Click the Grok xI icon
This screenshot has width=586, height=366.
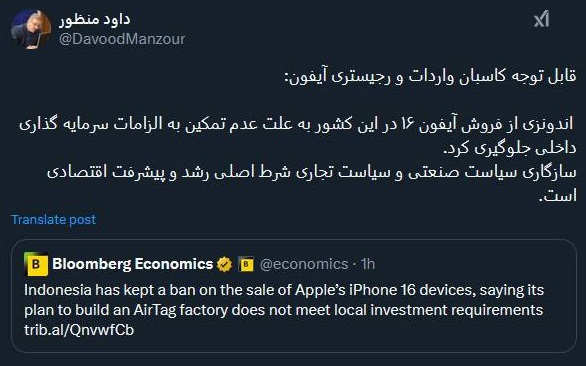point(542,19)
